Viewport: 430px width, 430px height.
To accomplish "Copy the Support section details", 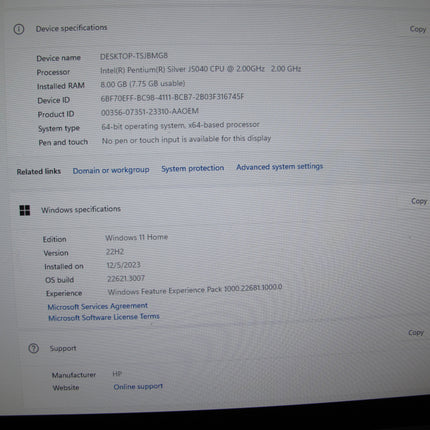I will click(416, 332).
